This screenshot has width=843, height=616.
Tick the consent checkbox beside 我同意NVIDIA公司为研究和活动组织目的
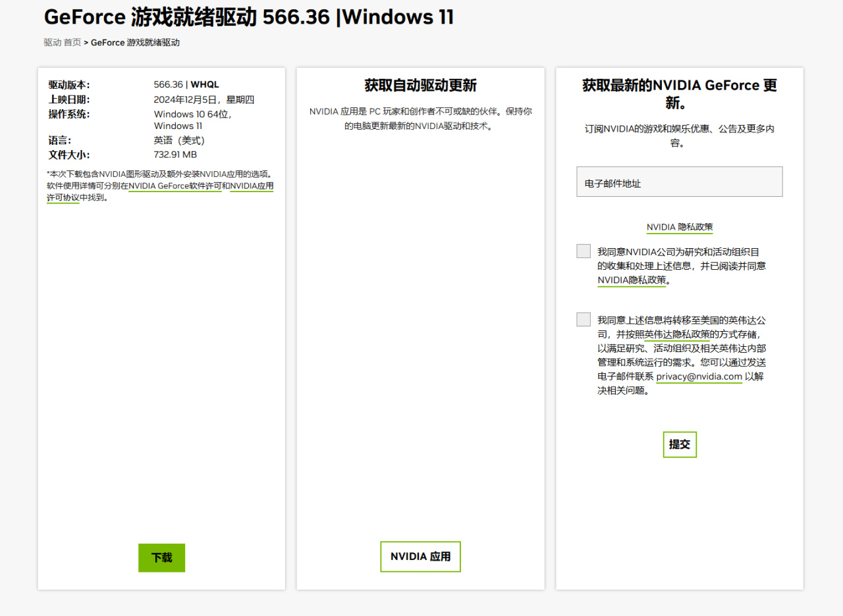coord(584,251)
